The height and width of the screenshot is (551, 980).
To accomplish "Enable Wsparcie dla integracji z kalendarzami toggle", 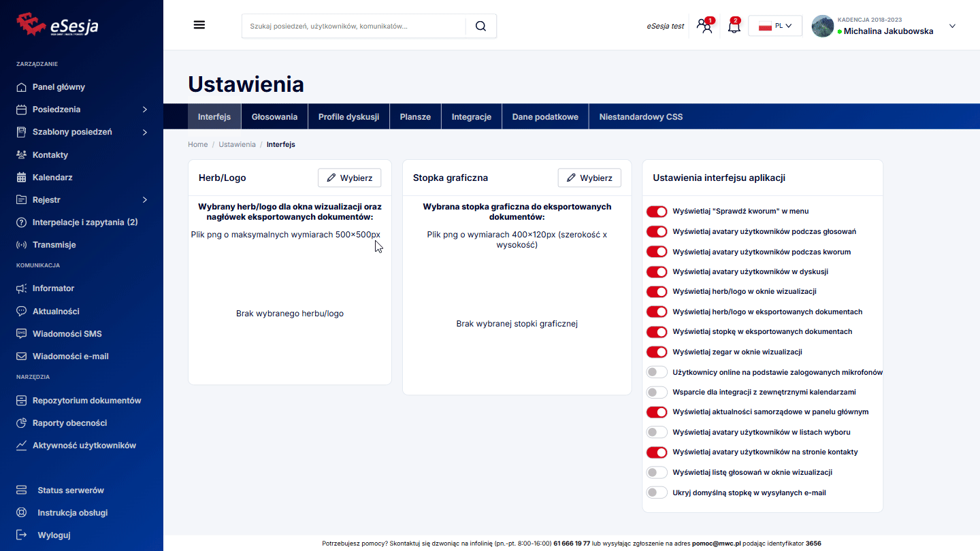I will click(657, 393).
